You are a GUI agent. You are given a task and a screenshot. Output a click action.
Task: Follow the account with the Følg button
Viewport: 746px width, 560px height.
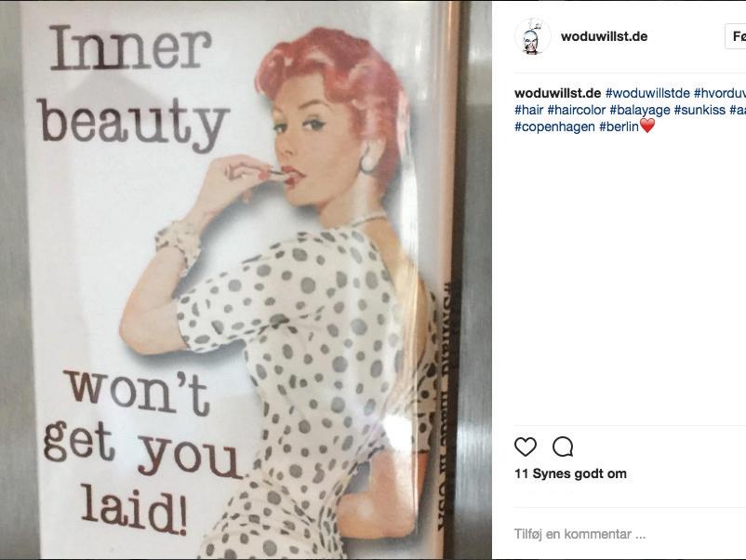point(736,36)
